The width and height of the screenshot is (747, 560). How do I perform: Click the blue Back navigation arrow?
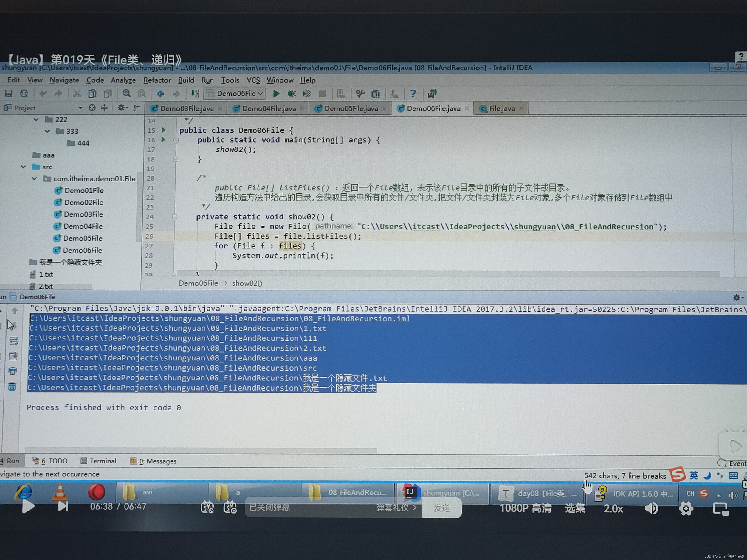[x=161, y=94]
